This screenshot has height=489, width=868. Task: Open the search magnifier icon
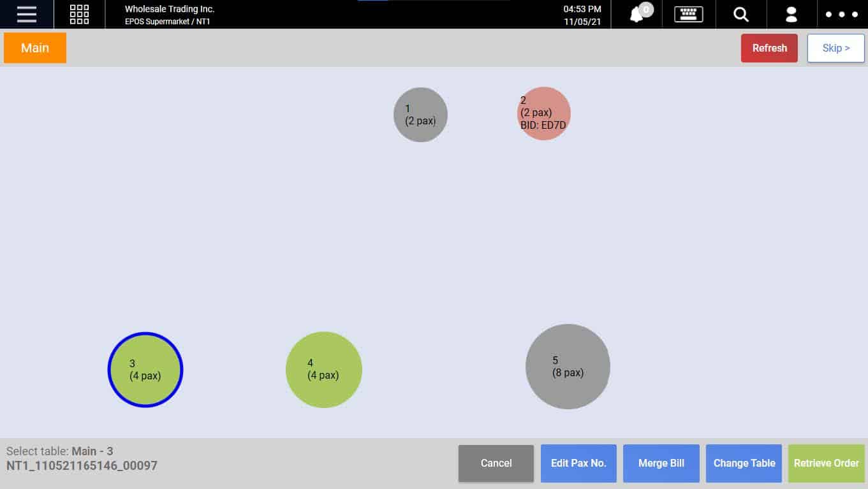click(740, 14)
